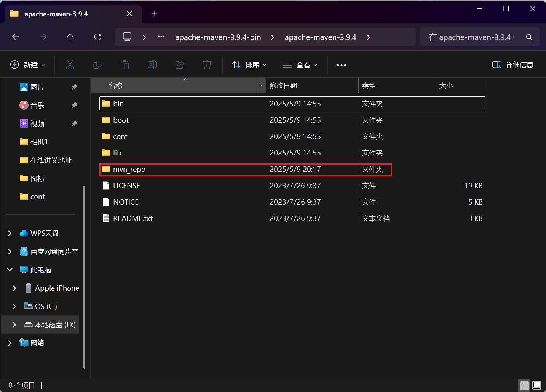546x392 pixels.
Task: Open the 排序 sort dropdown
Action: 249,65
